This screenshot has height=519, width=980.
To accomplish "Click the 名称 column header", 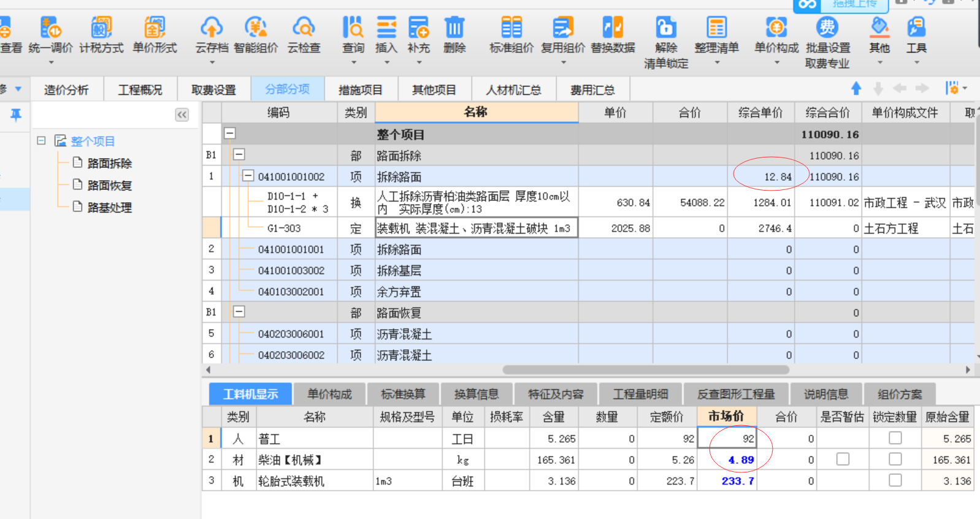I will pyautogui.click(x=476, y=112).
